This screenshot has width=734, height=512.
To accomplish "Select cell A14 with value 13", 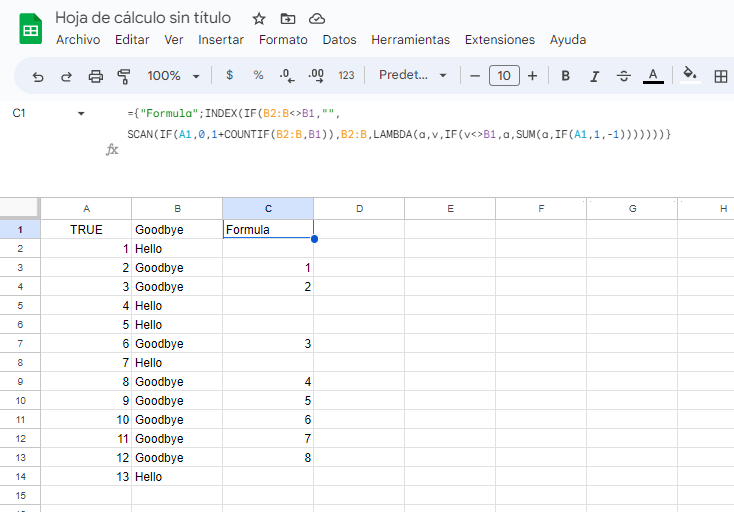I will coord(86,476).
